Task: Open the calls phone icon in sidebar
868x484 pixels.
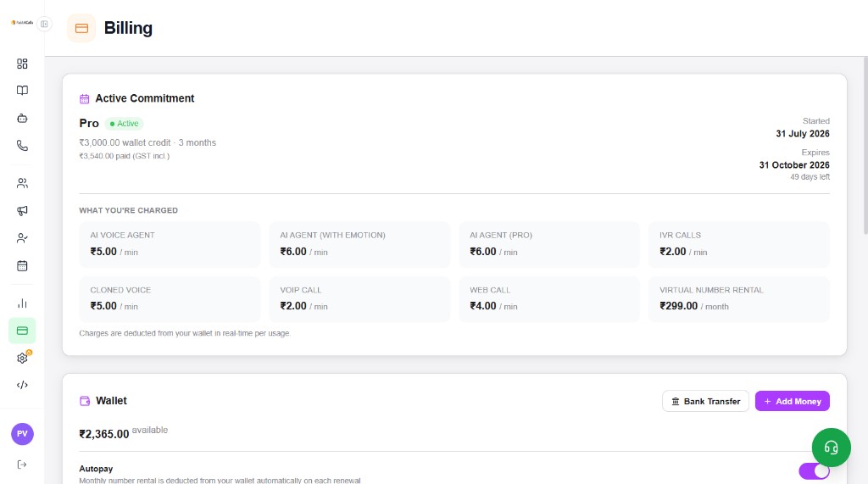Action: pos(22,146)
